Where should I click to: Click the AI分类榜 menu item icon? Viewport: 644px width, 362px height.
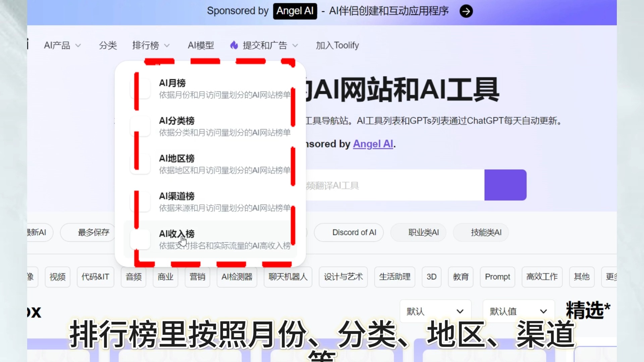141,126
